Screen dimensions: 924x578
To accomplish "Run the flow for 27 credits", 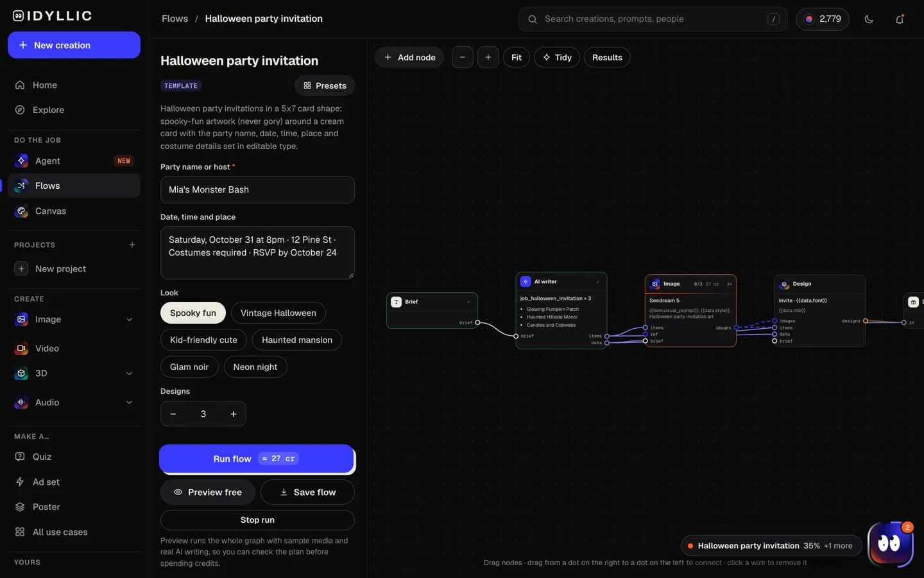I will (257, 459).
